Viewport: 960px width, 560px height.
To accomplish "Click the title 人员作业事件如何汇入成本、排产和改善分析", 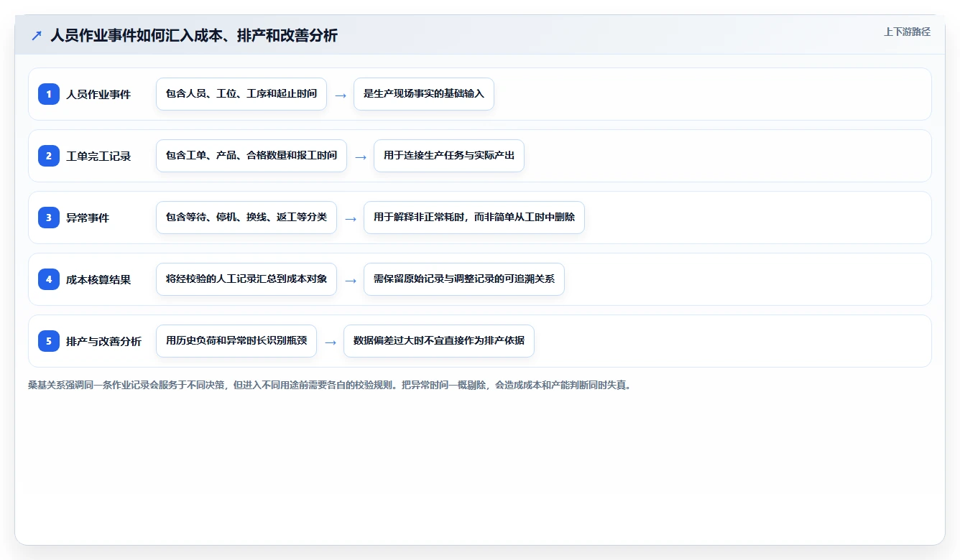I will point(194,35).
